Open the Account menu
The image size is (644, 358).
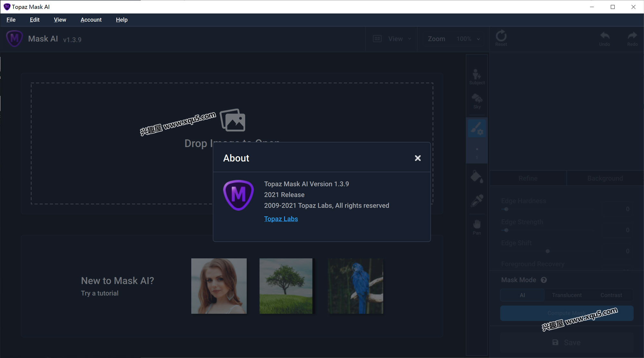click(x=91, y=20)
